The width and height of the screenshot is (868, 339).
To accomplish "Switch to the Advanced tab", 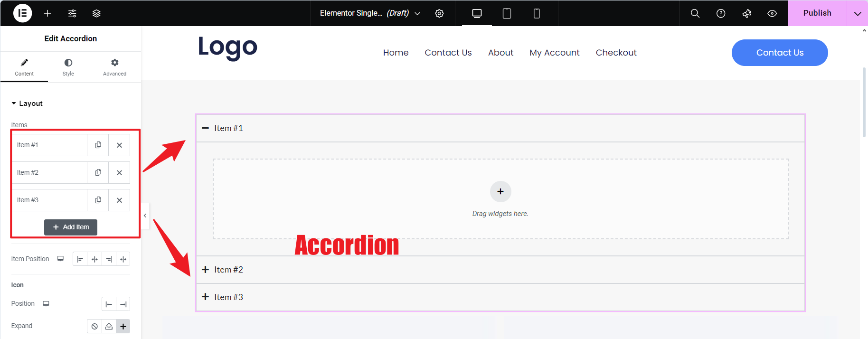I will 114,67.
